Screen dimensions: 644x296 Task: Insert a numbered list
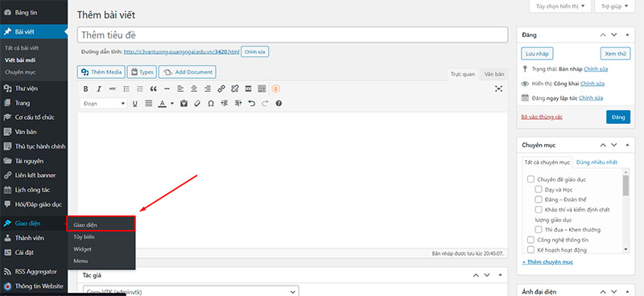click(x=140, y=88)
